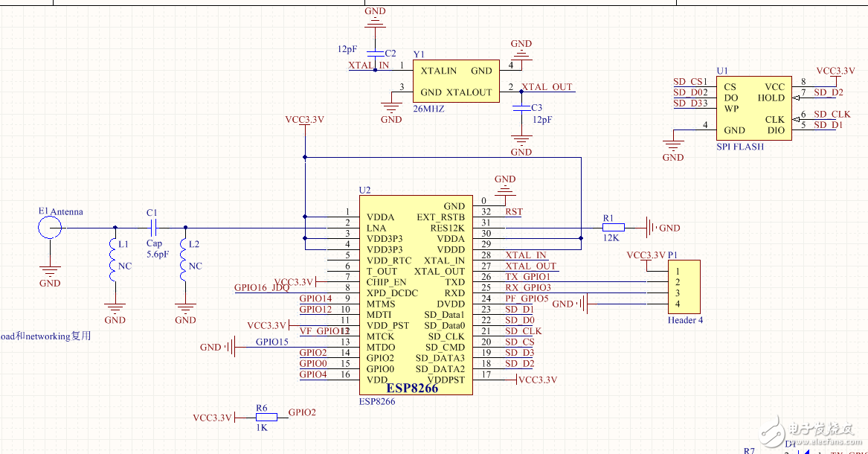The height and width of the screenshot is (454, 868).
Task: Click GPIO2 label beside resistor R6
Action: (302, 412)
